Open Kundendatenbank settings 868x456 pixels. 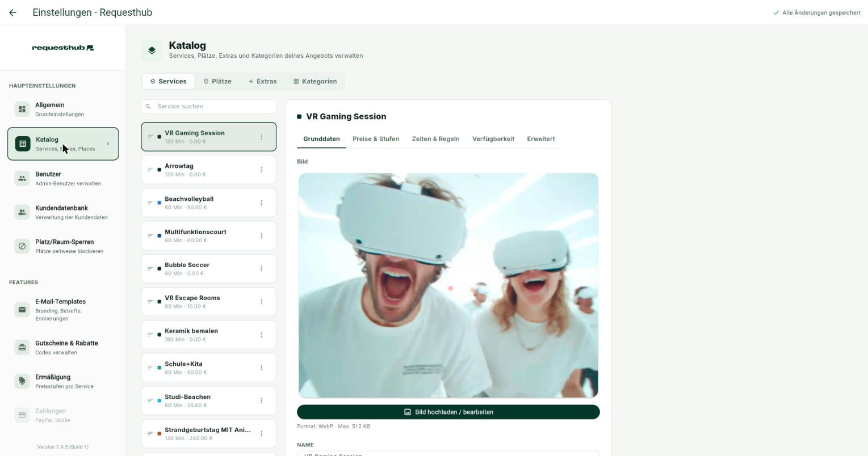pos(63,212)
